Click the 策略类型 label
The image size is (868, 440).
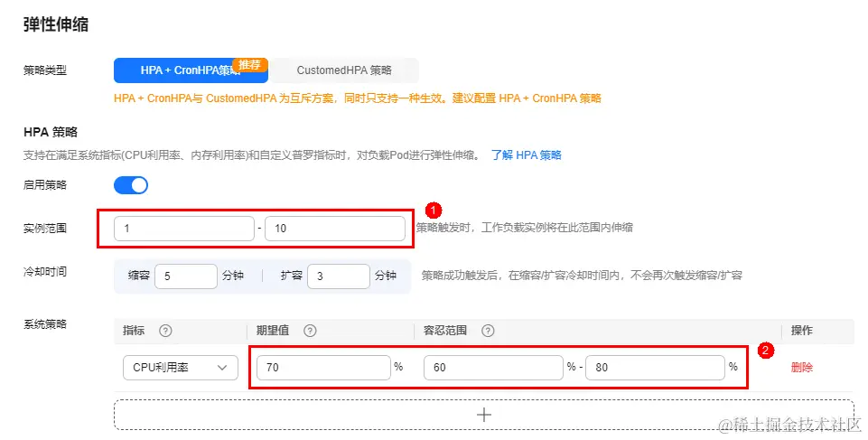point(45,70)
